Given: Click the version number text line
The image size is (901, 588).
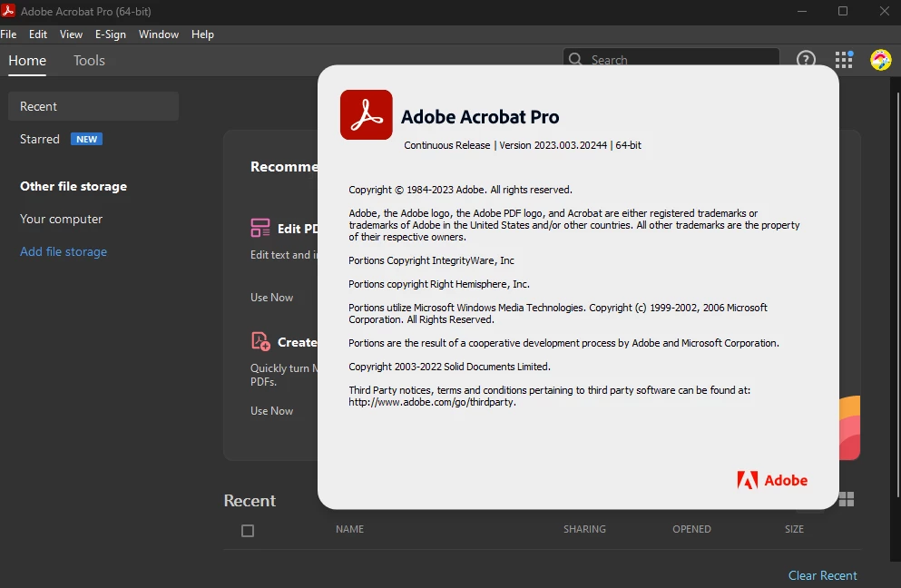Looking at the screenshot, I should coord(523,145).
